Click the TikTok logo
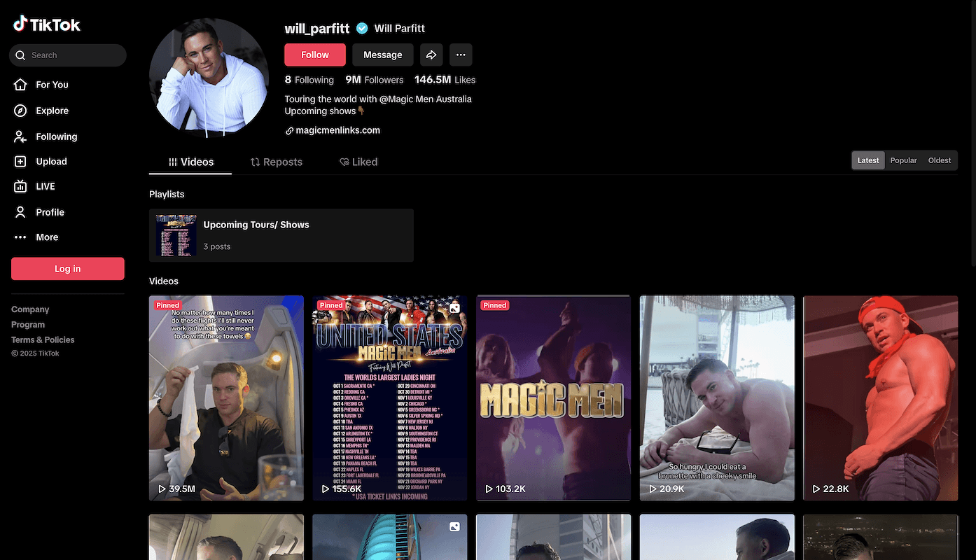Image resolution: width=976 pixels, height=560 pixels. click(47, 24)
